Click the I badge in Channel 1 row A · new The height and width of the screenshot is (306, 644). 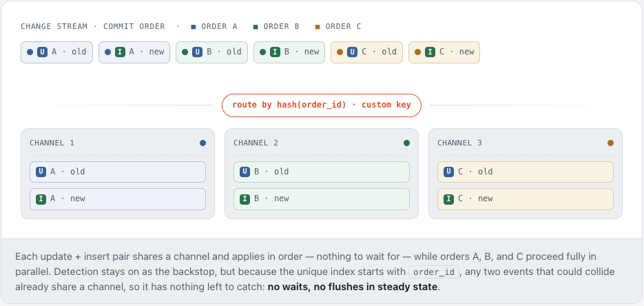(41, 199)
